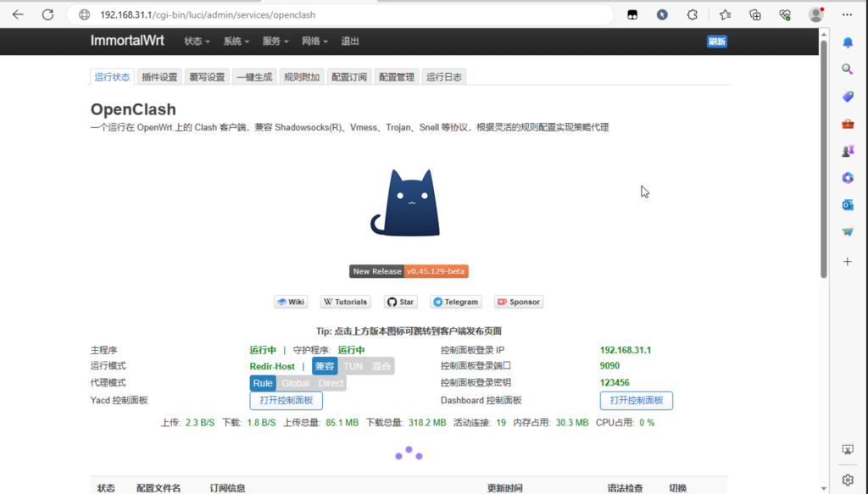
Task: Expand the 系统 menu
Action: [236, 41]
